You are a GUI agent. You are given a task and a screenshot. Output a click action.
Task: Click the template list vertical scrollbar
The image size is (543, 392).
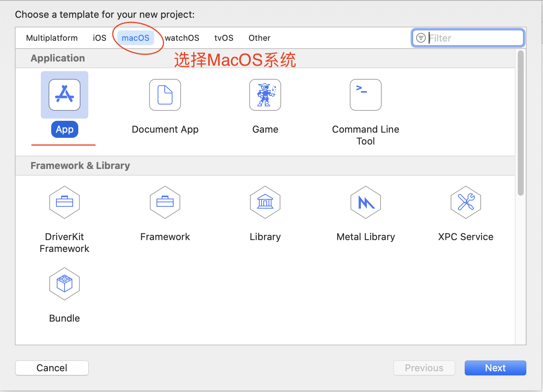[x=521, y=123]
